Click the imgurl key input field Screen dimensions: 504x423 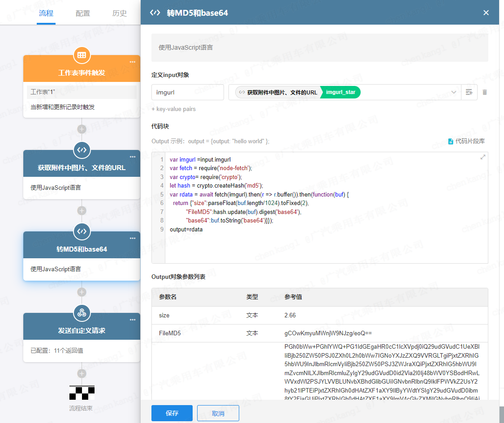187,92
